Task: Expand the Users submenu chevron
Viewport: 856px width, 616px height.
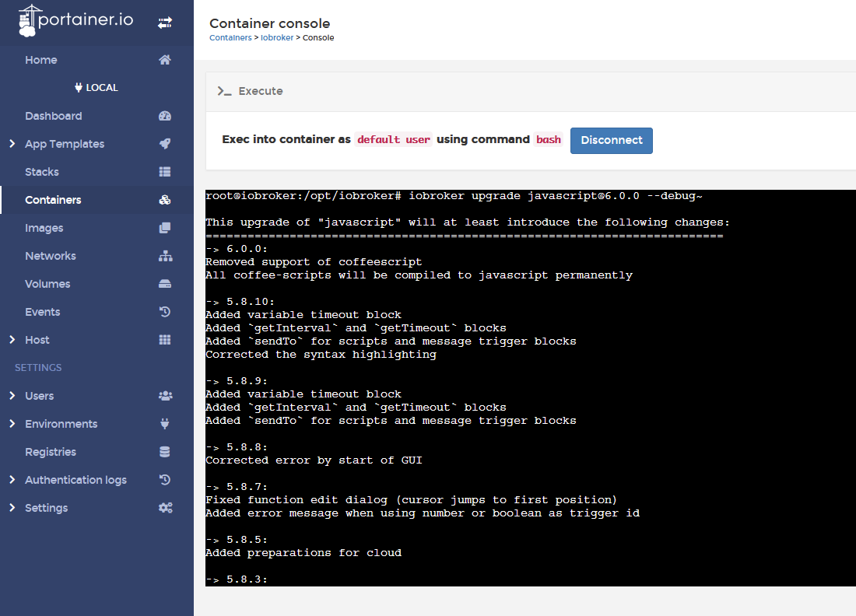Action: [12, 396]
